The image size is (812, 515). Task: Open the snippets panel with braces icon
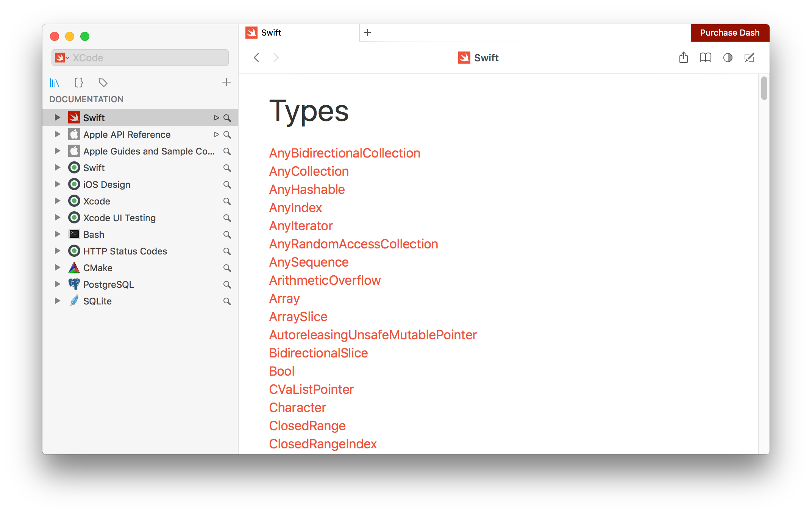(78, 83)
